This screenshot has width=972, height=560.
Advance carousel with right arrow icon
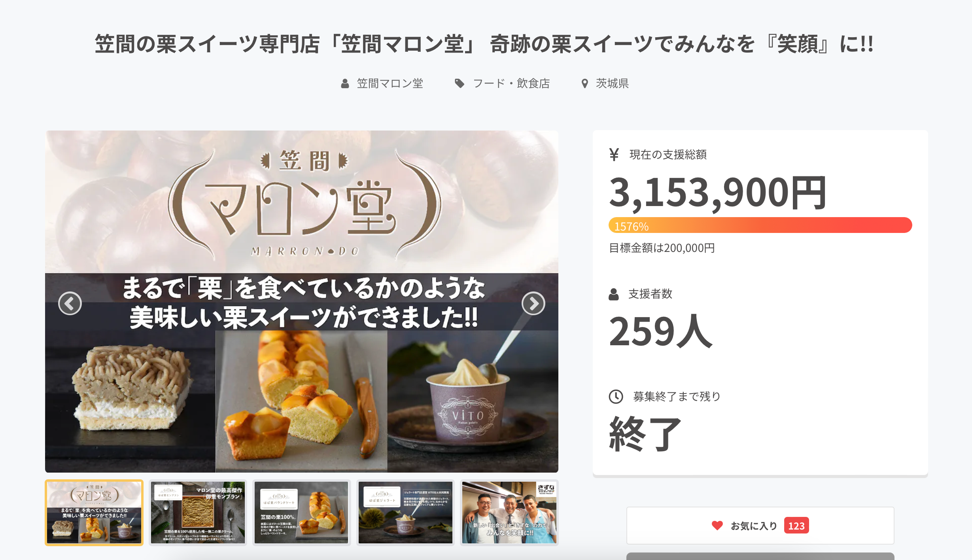tap(533, 303)
